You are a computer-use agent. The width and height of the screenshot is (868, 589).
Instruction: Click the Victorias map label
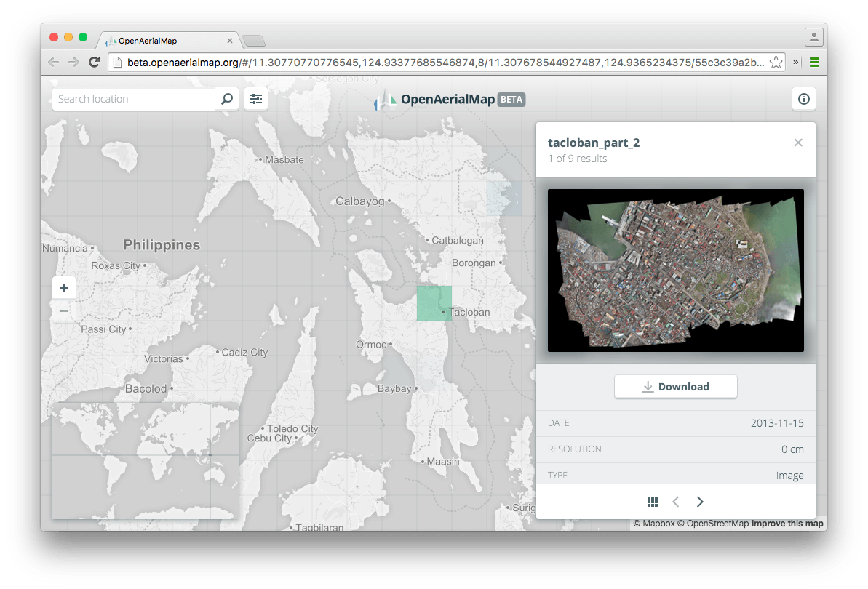[x=163, y=359]
